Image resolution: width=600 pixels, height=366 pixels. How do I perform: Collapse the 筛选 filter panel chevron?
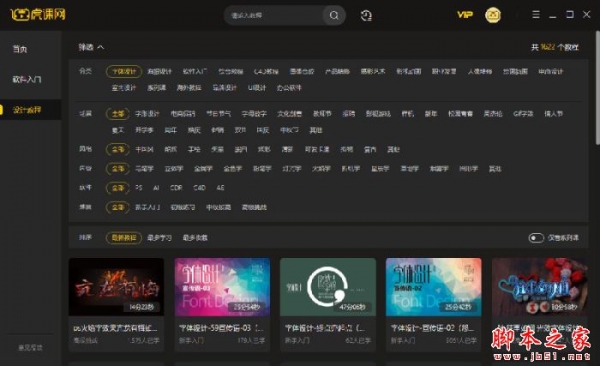101,47
